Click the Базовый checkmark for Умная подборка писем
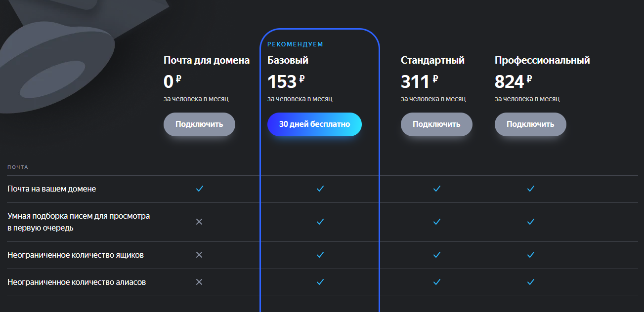This screenshot has width=644, height=312. 320,222
